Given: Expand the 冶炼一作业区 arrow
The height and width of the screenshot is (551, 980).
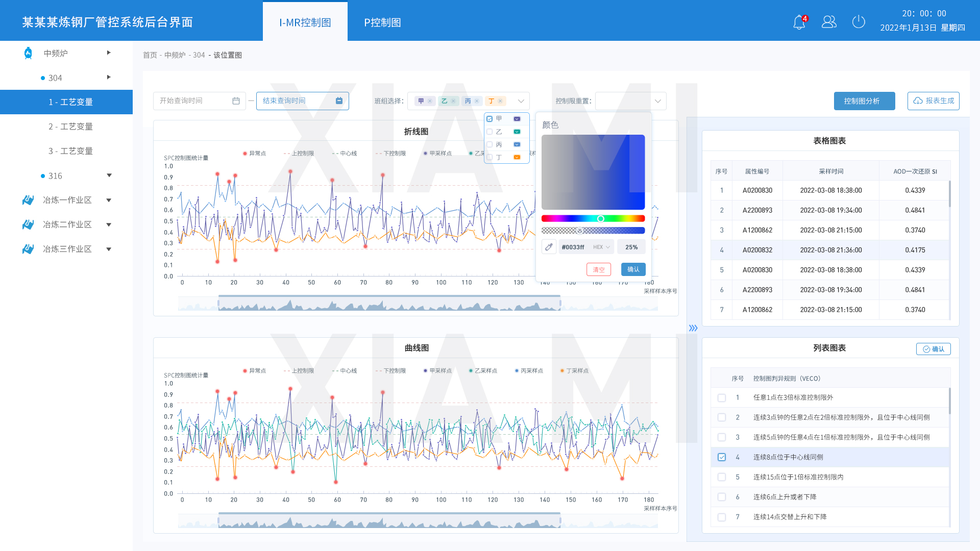Looking at the screenshot, I should coord(109,200).
